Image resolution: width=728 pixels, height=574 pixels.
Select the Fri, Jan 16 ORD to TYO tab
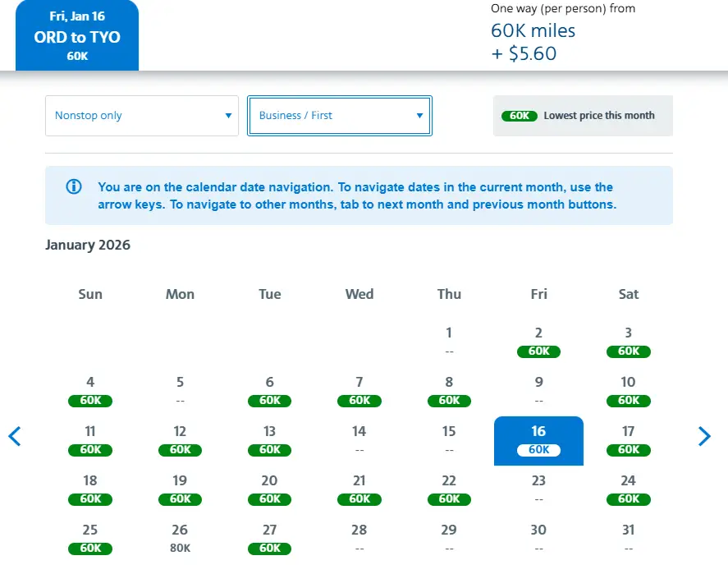click(77, 36)
